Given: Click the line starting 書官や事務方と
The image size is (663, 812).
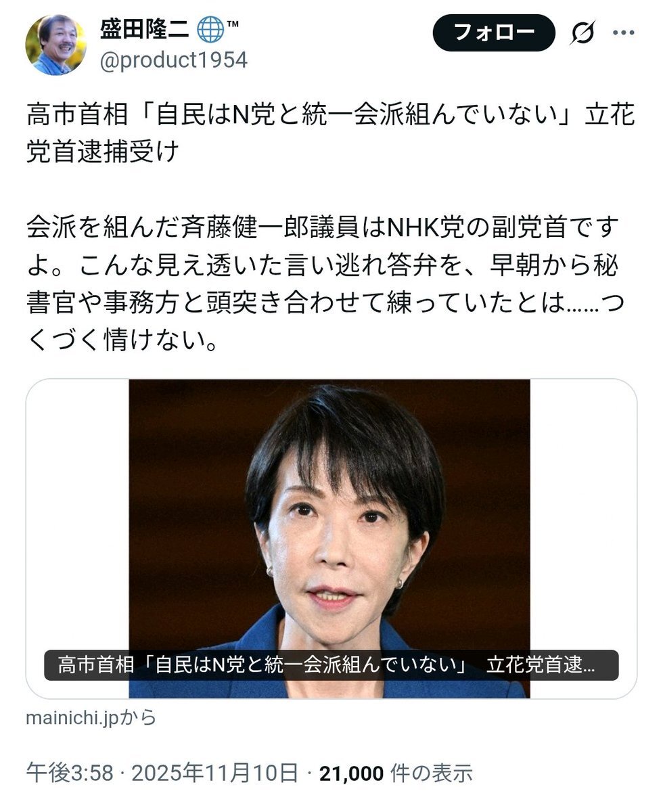Looking at the screenshot, I should 325,302.
